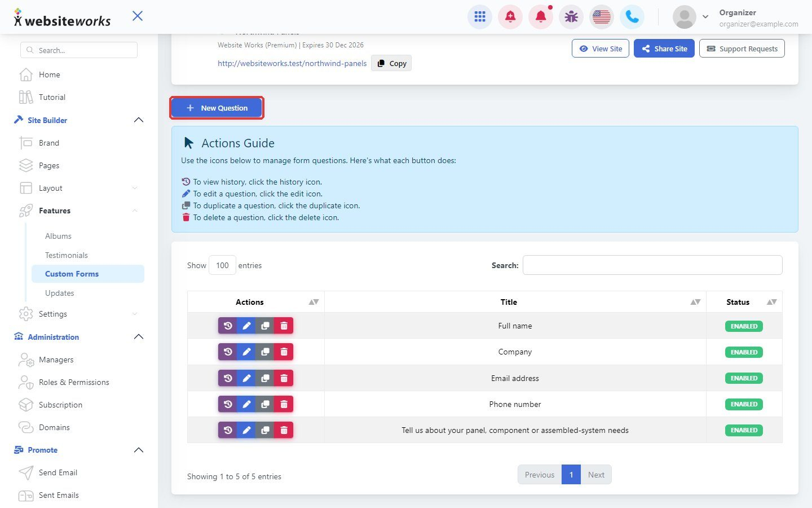Open the Pages menu item

coord(49,165)
